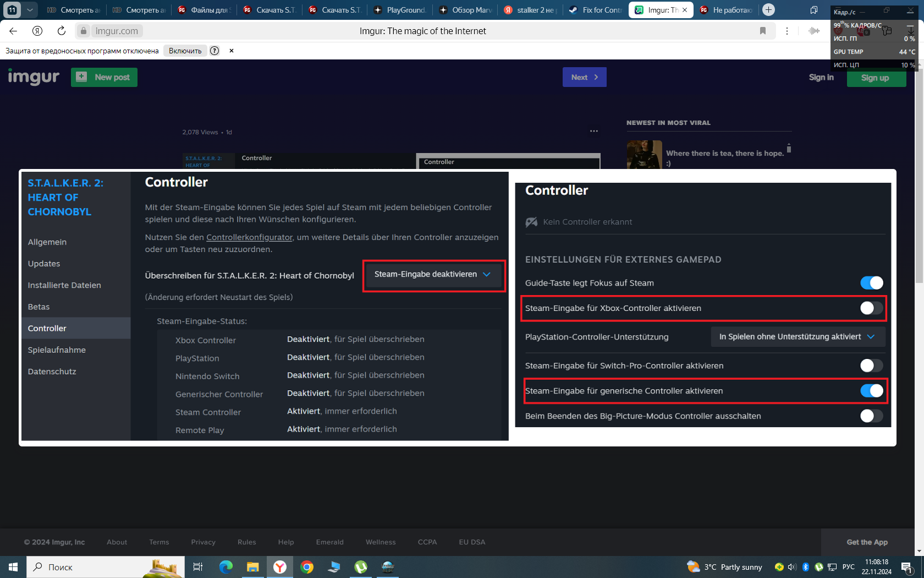The width and height of the screenshot is (924, 578).
Task: Click the Yandex Browser taskbar icon
Action: coord(280,567)
